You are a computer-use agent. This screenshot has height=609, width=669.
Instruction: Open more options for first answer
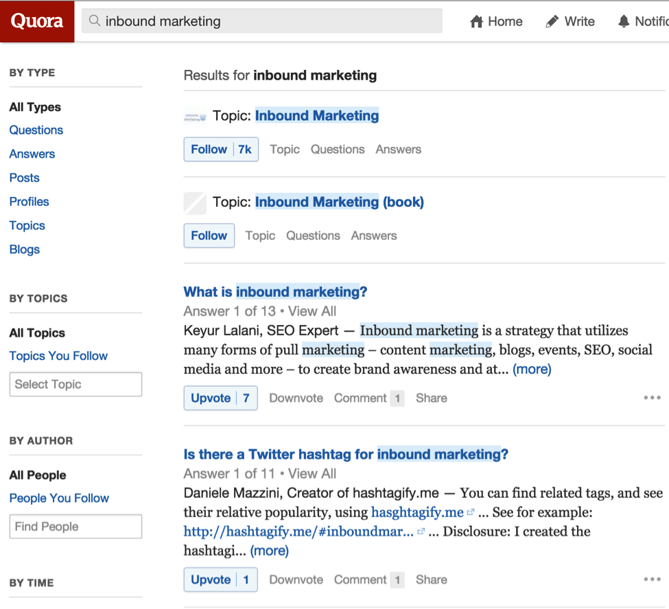pos(652,398)
